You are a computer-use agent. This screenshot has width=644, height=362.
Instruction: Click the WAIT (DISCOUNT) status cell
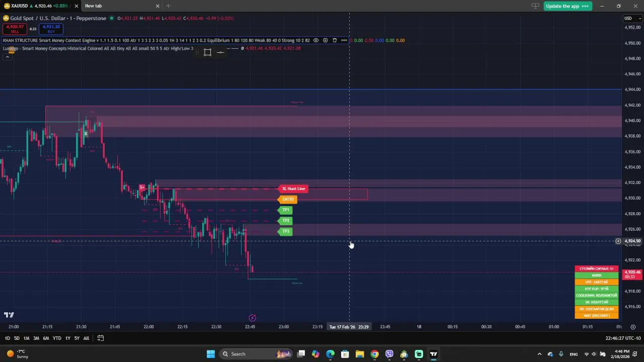pyautogui.click(x=597, y=316)
